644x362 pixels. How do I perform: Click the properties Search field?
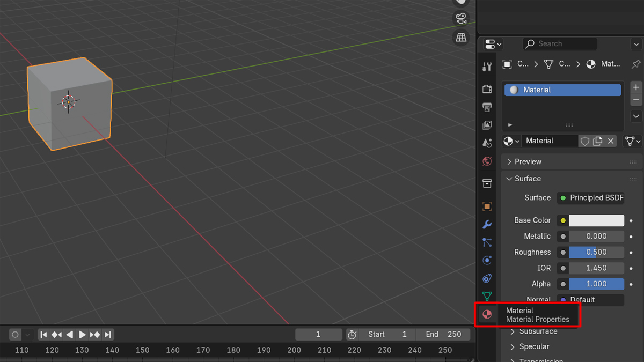560,44
